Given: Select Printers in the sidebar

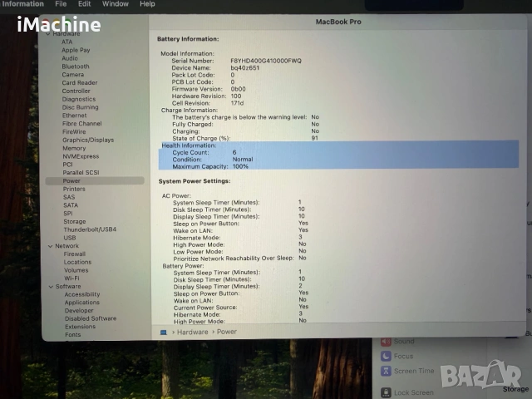Looking at the screenshot, I should 74,189.
